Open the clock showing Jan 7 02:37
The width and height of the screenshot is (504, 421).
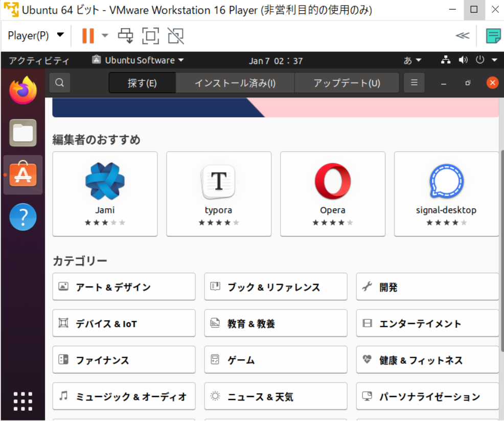point(276,61)
